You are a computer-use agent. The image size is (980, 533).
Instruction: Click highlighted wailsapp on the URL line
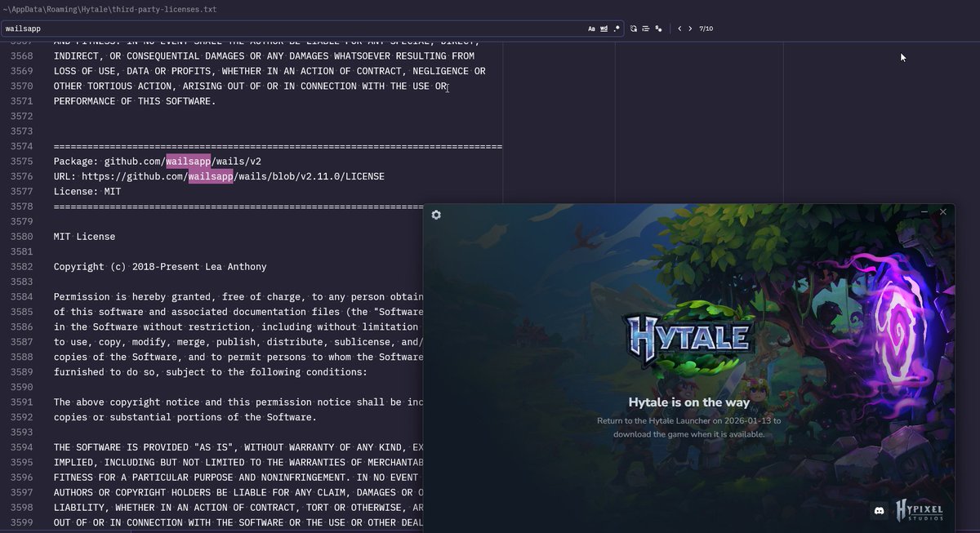(x=211, y=176)
